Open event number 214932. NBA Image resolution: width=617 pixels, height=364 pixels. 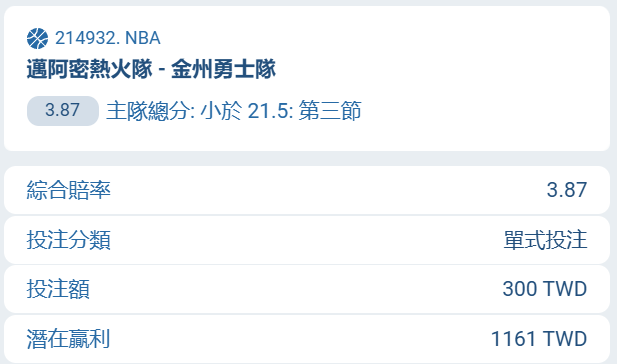(x=107, y=38)
